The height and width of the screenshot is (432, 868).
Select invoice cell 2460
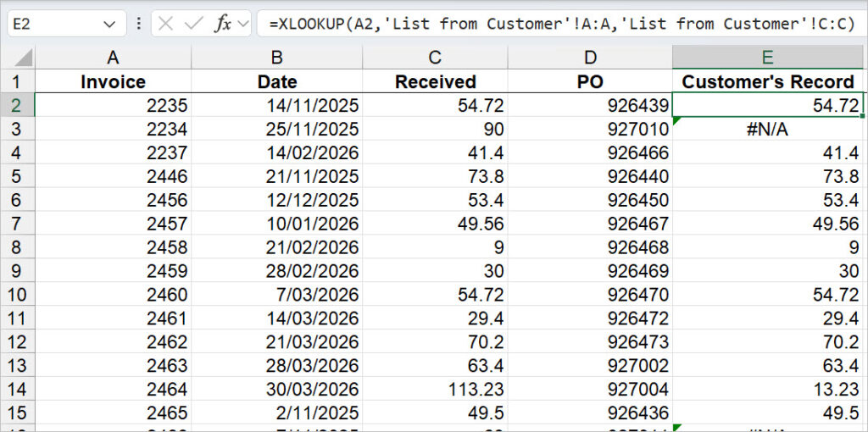(x=113, y=294)
